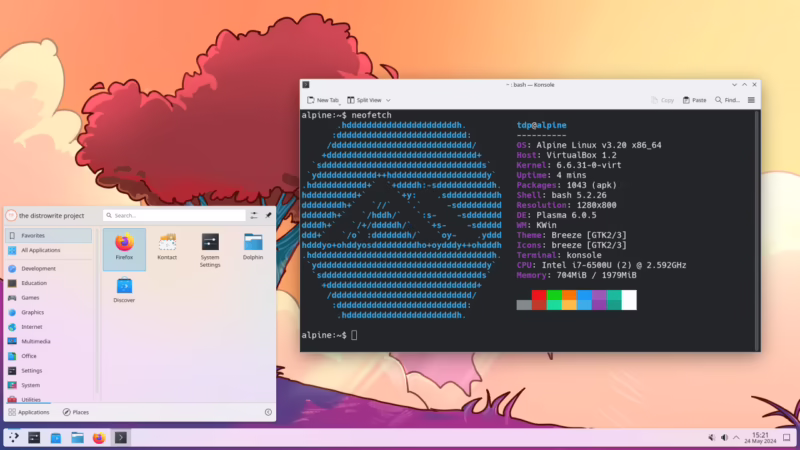Select the Favorites category
The width and height of the screenshot is (800, 450).
coord(48,235)
